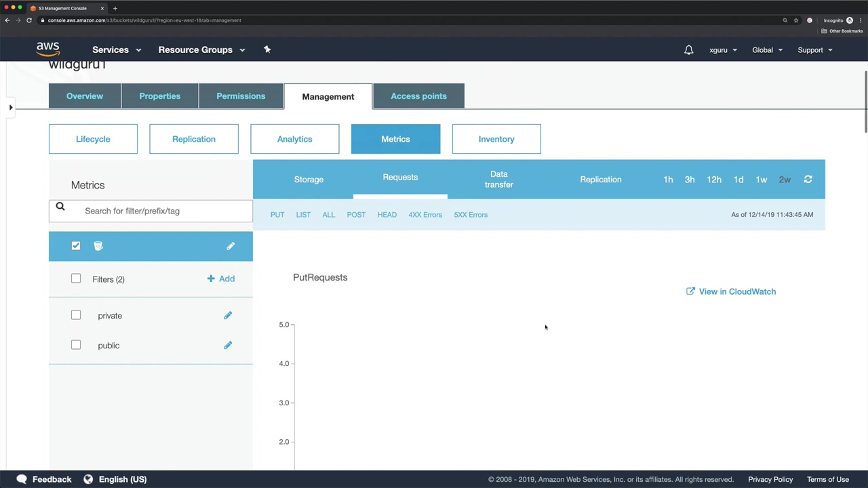
Task: Select the Management tab
Action: (328, 96)
